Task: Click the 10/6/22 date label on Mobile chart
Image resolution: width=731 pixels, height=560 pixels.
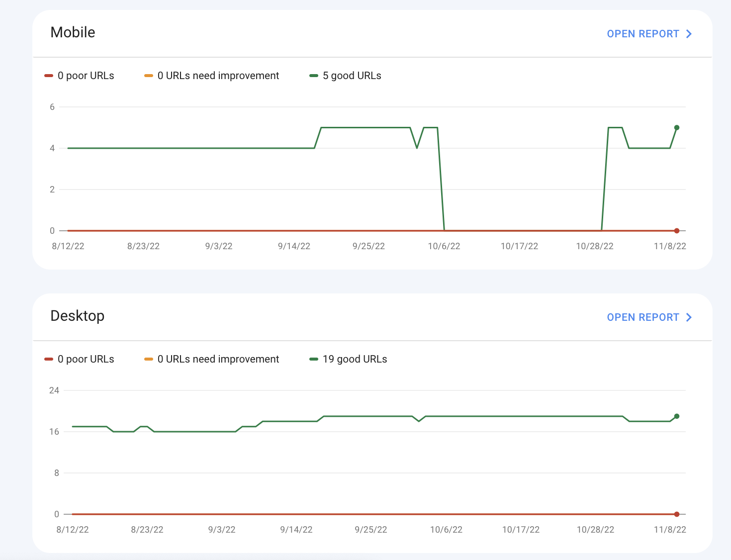Action: click(x=444, y=246)
